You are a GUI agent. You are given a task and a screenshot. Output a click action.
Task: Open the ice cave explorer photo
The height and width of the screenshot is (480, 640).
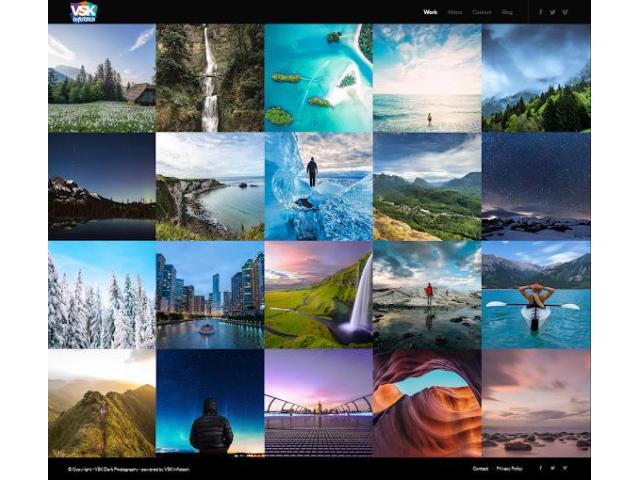click(318, 186)
